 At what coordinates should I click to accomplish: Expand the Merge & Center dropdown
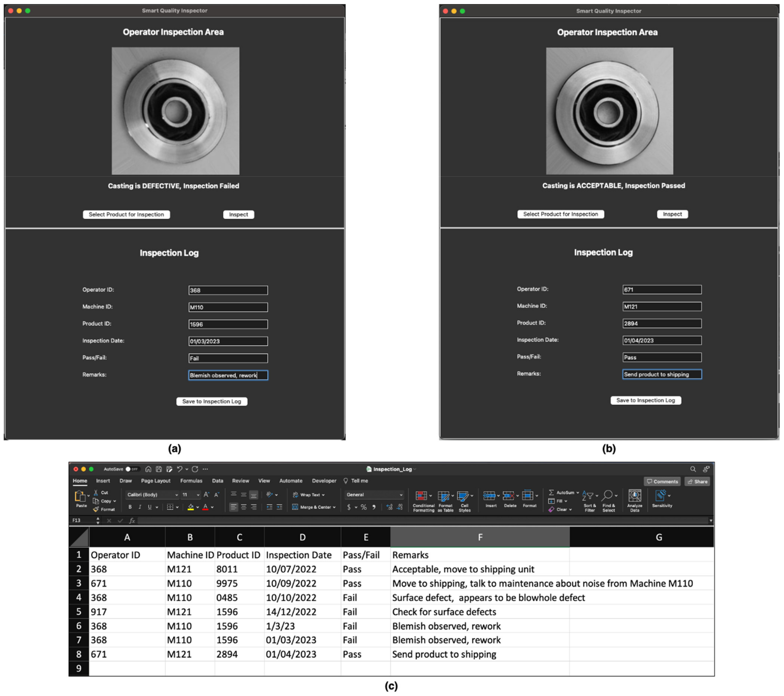tap(334, 507)
